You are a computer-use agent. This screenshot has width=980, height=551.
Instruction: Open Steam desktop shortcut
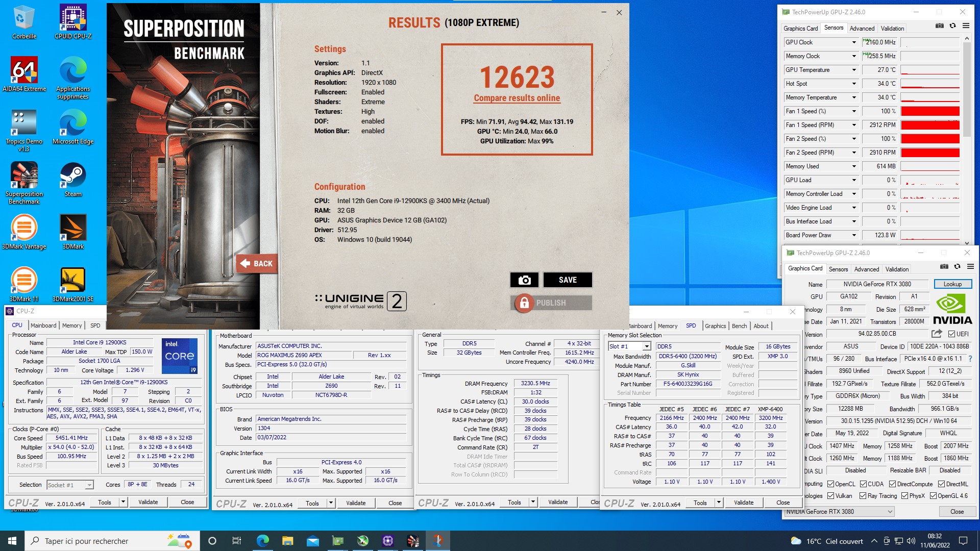(x=73, y=180)
